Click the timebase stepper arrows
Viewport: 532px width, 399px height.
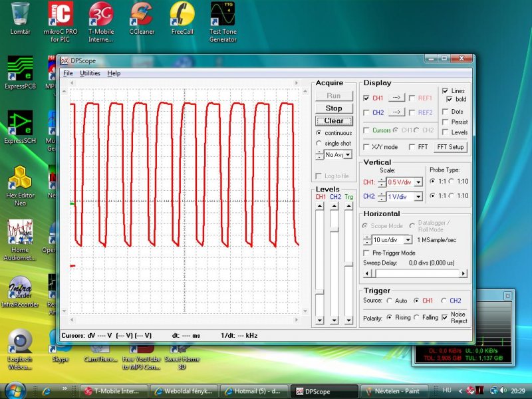[367, 240]
